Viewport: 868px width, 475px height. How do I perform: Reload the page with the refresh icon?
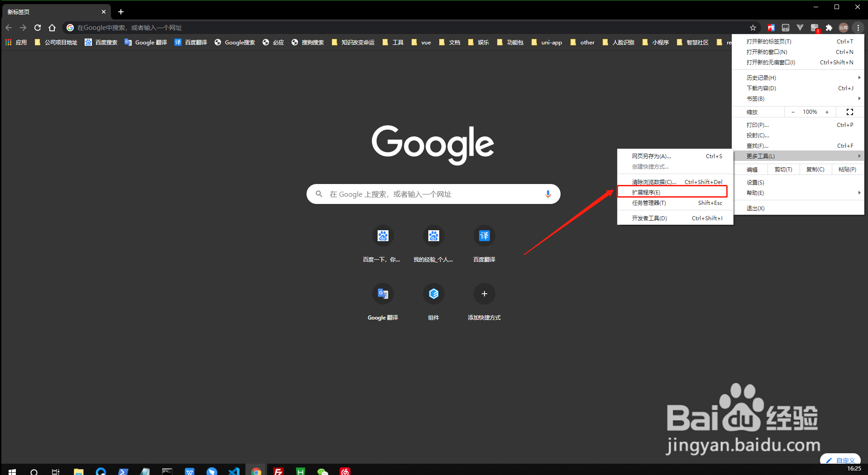[x=38, y=28]
